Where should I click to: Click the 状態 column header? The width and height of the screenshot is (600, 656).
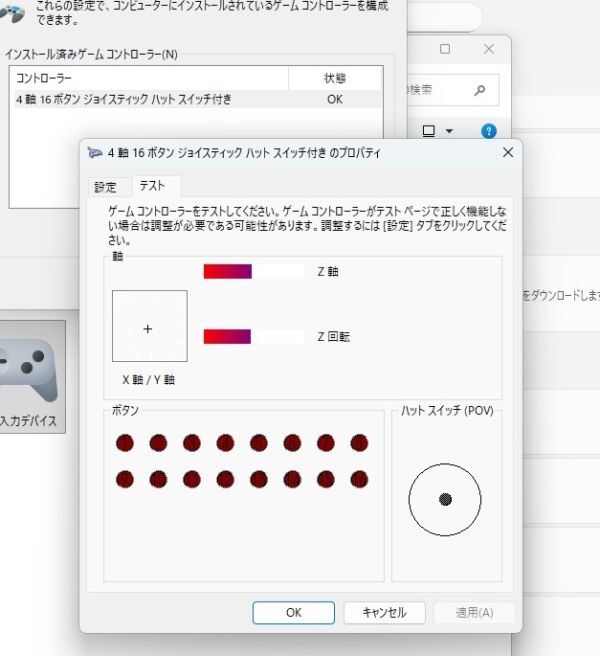tap(335, 78)
